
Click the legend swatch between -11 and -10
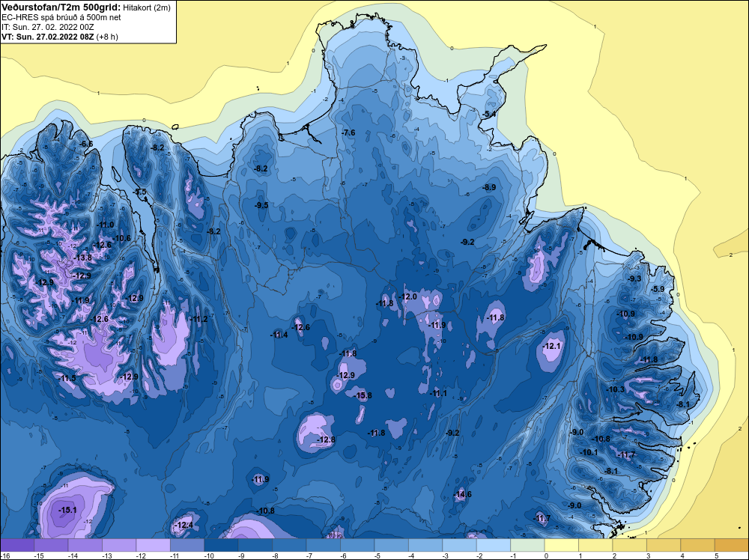pyautogui.click(x=187, y=545)
